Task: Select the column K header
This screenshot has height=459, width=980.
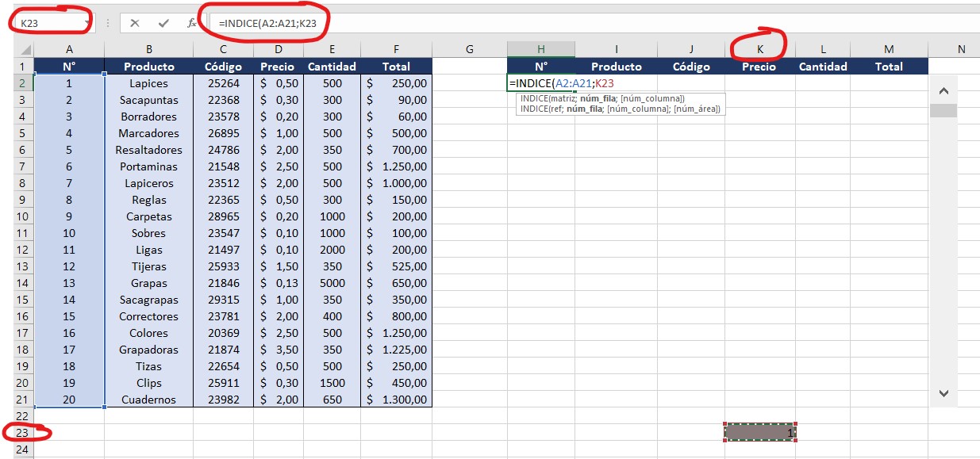Action: pyautogui.click(x=759, y=49)
